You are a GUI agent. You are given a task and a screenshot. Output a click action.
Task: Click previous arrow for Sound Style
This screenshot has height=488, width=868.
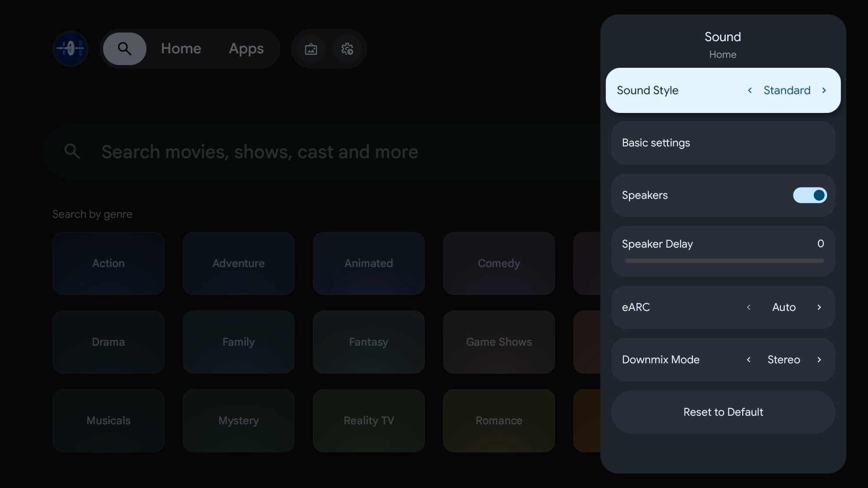(750, 90)
